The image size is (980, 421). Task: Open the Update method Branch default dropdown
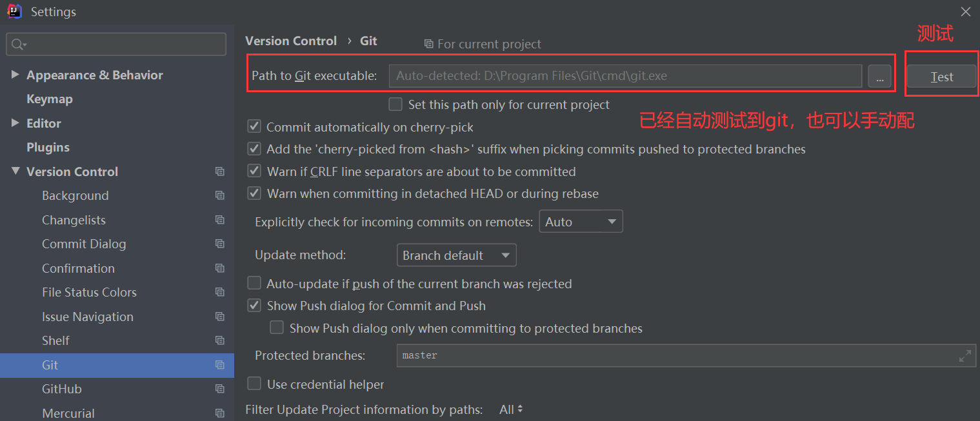click(456, 255)
